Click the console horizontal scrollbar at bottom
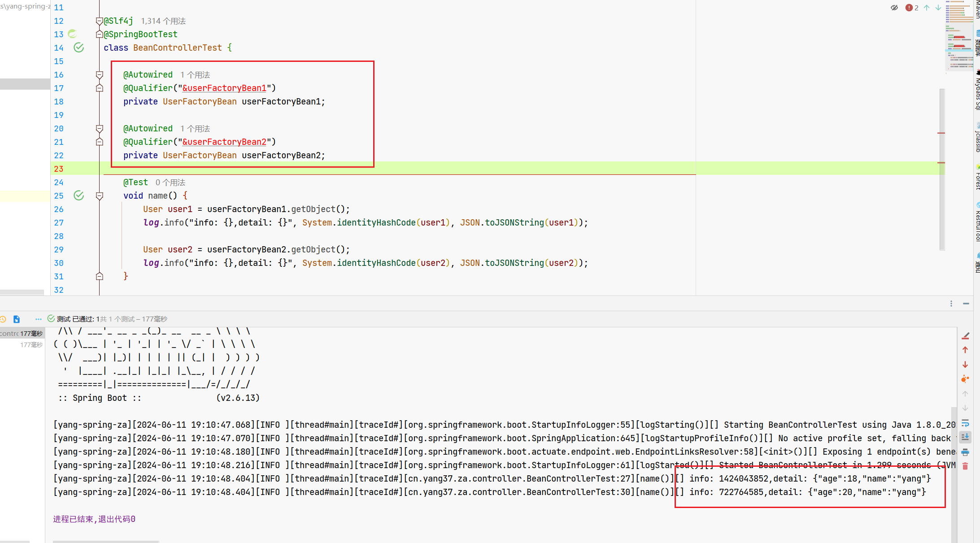The width and height of the screenshot is (980, 543). point(106,542)
